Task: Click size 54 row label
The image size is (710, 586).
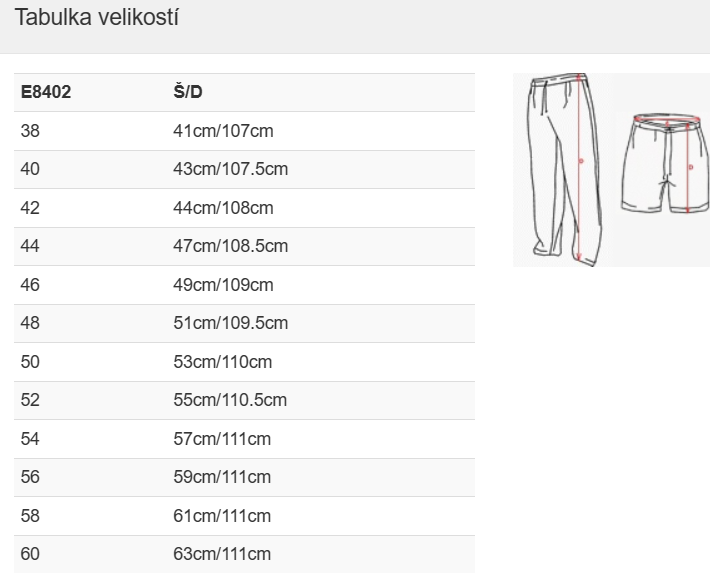Action: [30, 439]
